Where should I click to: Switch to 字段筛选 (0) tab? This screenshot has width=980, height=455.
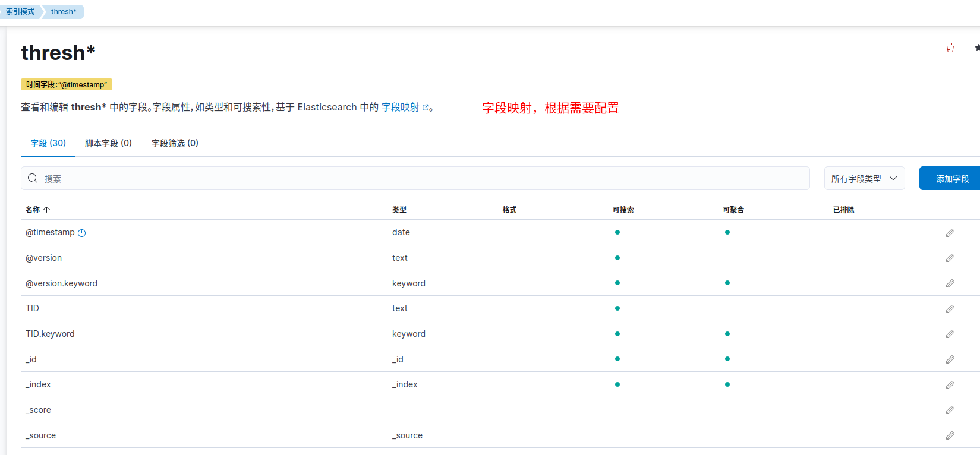pos(175,143)
